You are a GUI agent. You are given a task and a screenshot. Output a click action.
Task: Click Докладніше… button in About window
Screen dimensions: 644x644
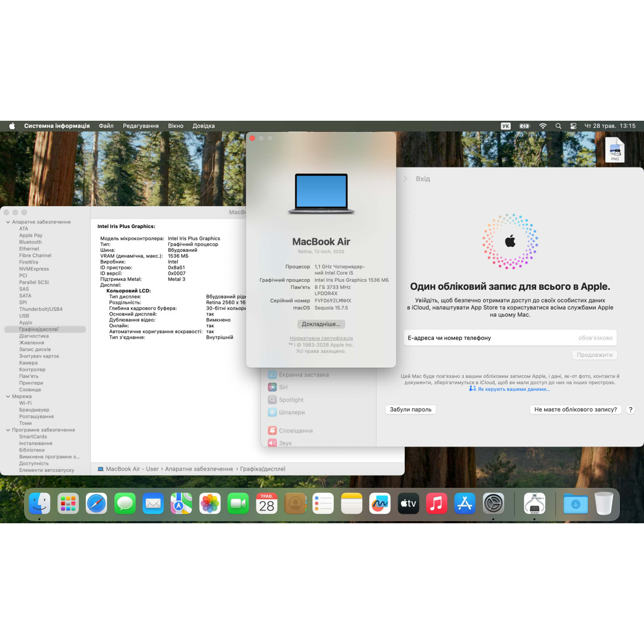point(321,324)
